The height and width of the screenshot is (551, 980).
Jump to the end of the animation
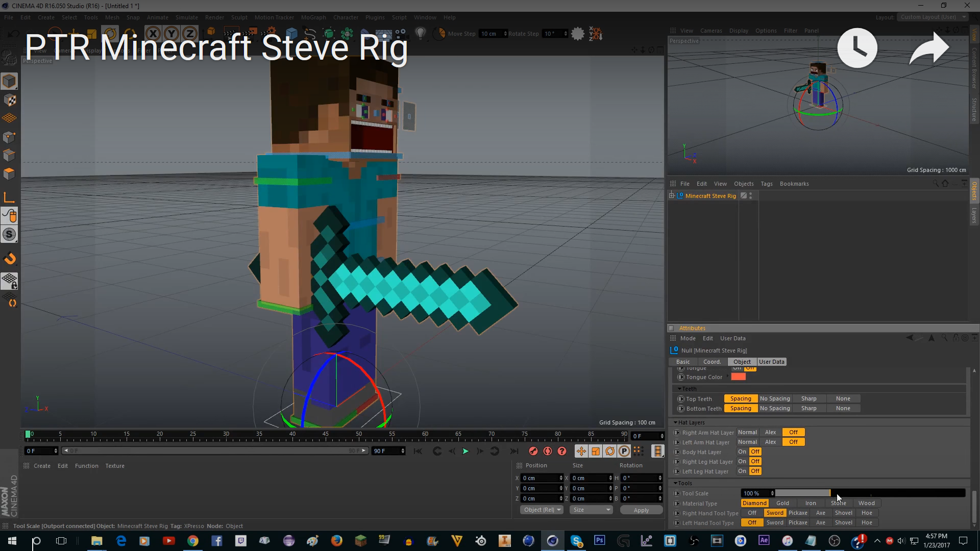point(514,451)
